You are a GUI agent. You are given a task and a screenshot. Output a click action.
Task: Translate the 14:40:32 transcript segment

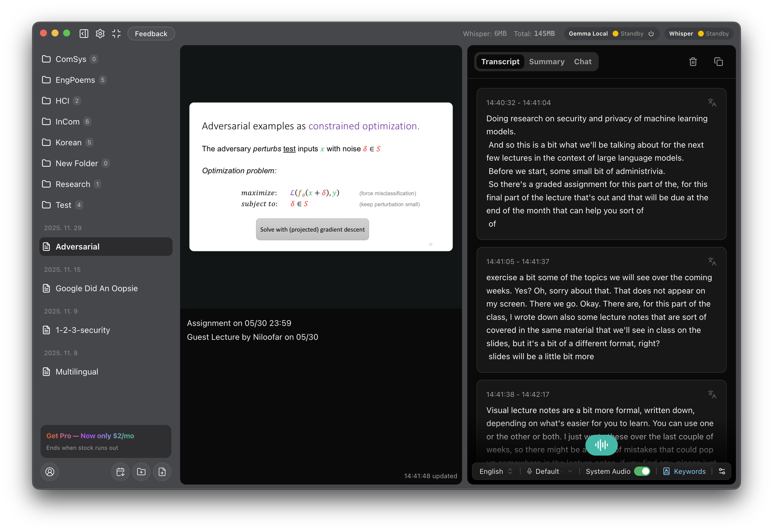(x=712, y=102)
